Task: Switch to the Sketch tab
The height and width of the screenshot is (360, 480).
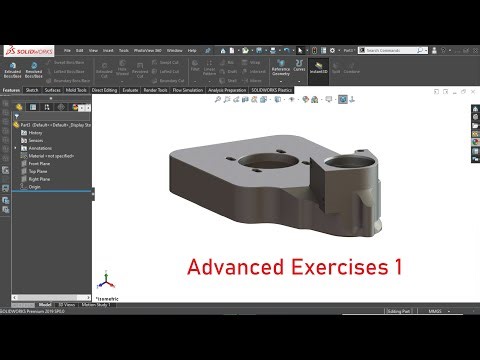Action: click(x=32, y=90)
